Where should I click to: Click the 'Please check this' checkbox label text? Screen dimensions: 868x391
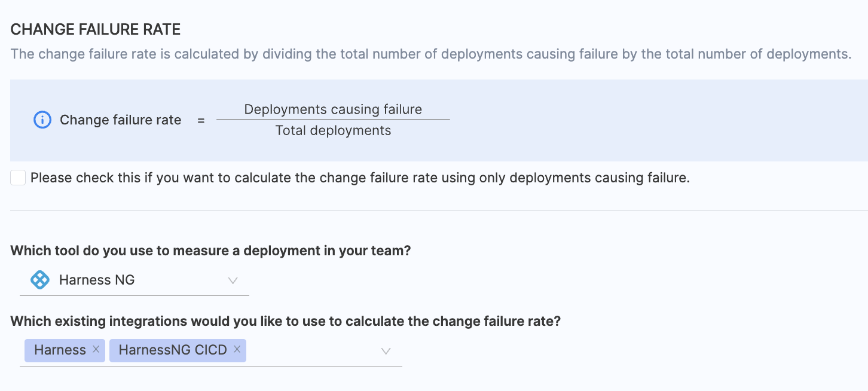[x=360, y=178]
